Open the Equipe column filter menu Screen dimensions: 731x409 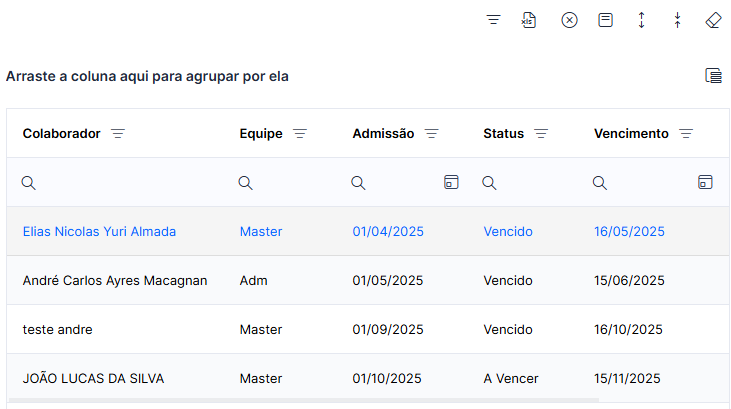300,134
